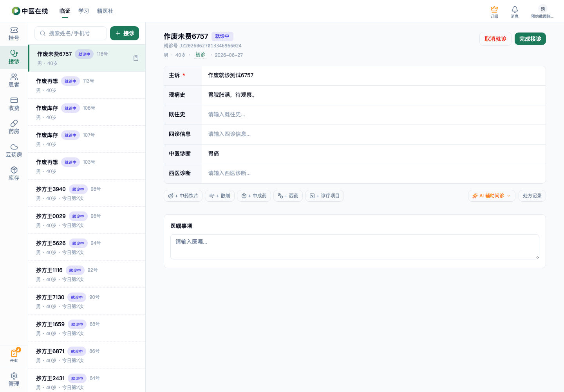This screenshot has width=564, height=392.
Task: Click the 现病史 field
Action: tap(374, 95)
